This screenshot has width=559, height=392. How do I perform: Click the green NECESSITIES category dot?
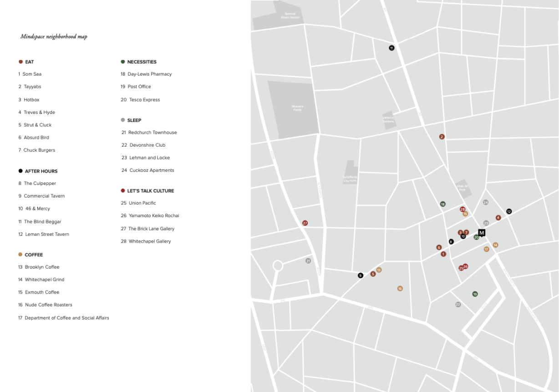pos(123,62)
